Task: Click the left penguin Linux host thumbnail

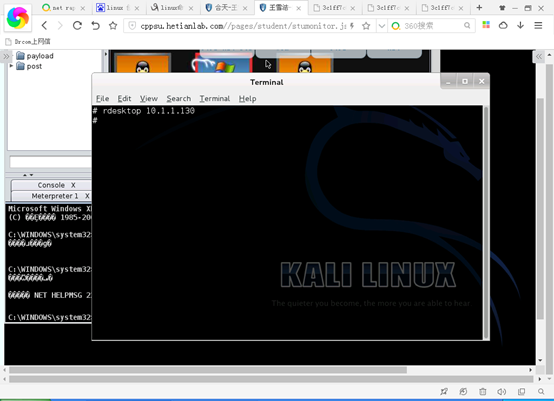Action: [142, 63]
